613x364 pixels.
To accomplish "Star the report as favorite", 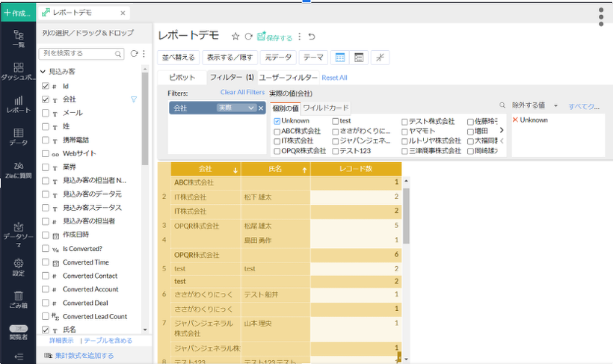I will (235, 36).
